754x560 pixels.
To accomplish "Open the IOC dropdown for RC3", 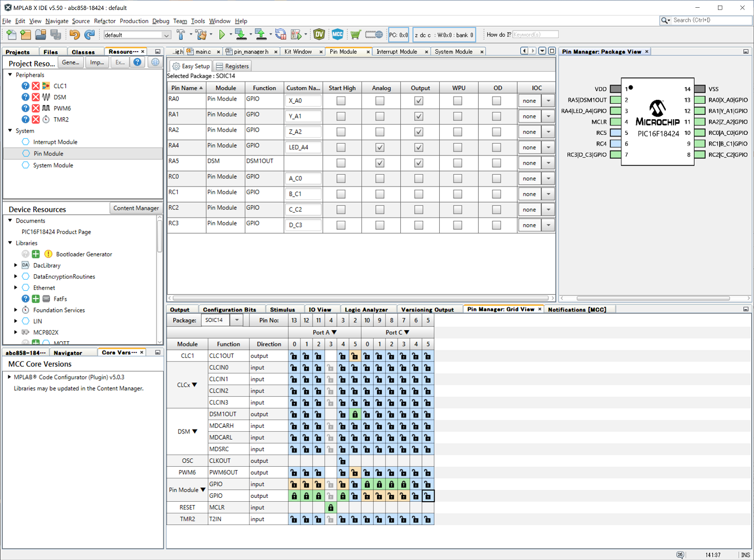I will click(x=548, y=225).
